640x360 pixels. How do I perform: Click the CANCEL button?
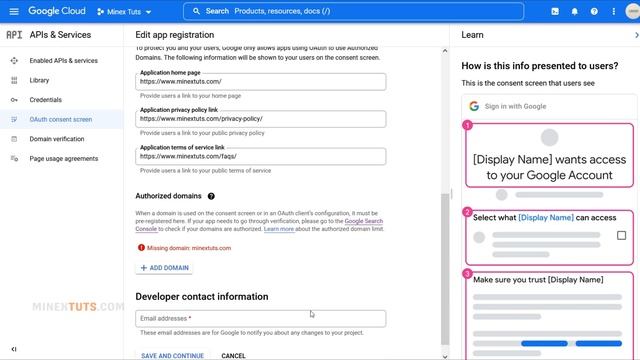[x=233, y=356]
